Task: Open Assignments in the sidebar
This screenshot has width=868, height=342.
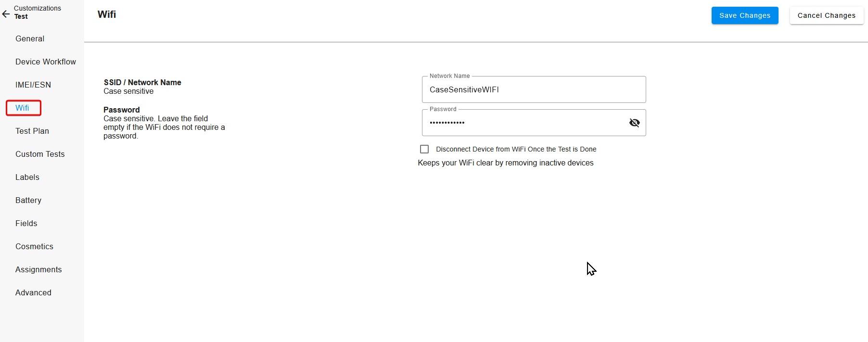Action: (38, 270)
